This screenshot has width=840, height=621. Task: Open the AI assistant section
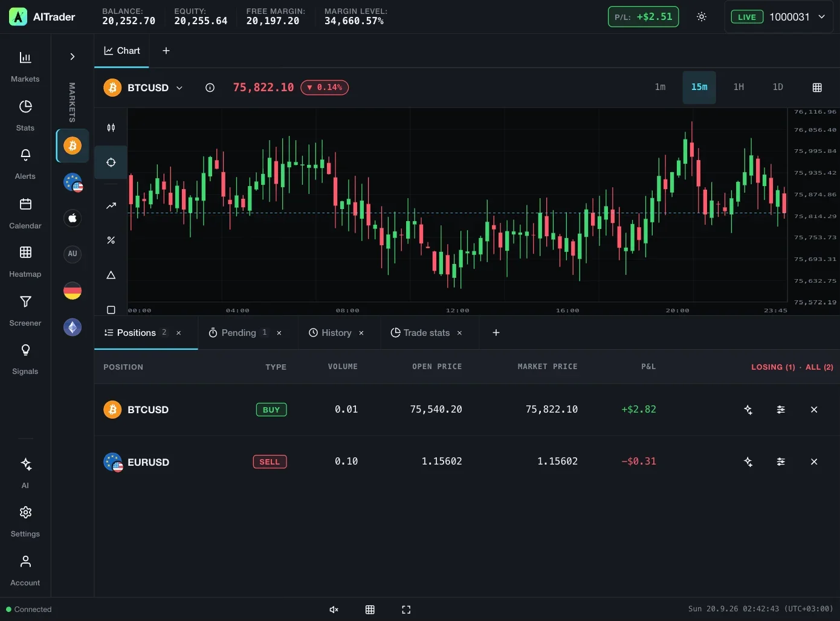pos(25,473)
